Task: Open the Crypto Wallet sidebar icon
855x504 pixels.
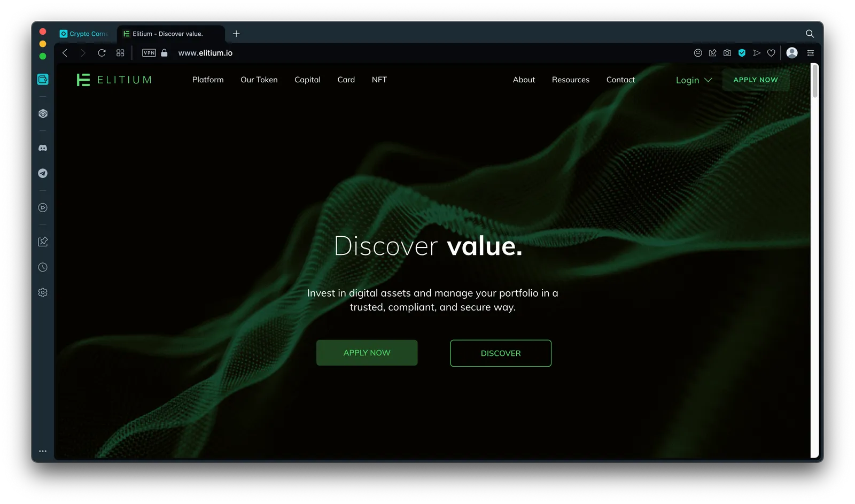Action: tap(43, 80)
